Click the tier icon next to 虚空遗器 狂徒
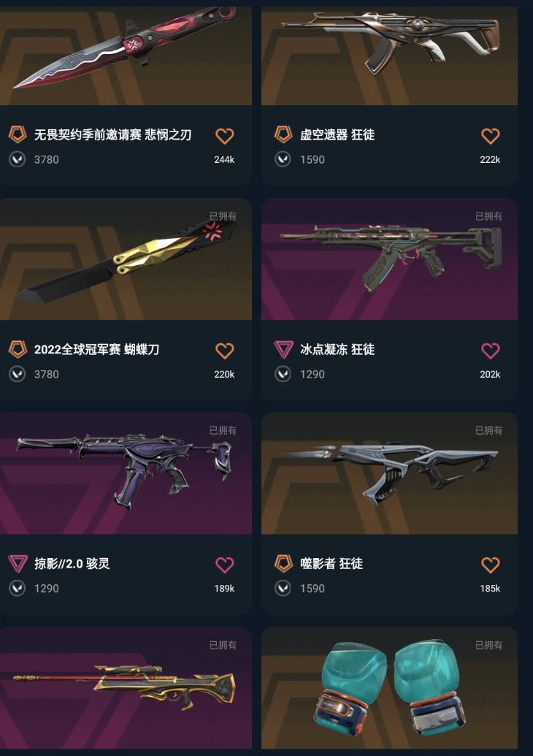Screen dimensions: 533x756 pos(283,134)
